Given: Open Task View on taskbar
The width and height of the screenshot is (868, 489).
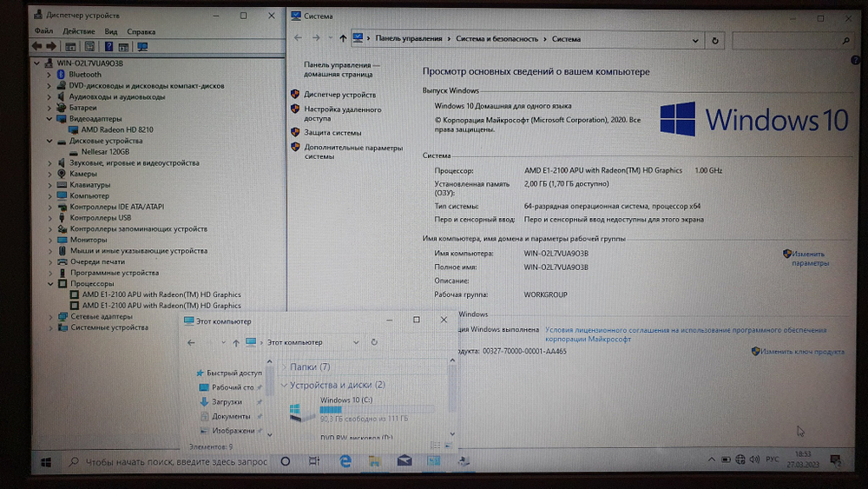Looking at the screenshot, I should 314,461.
